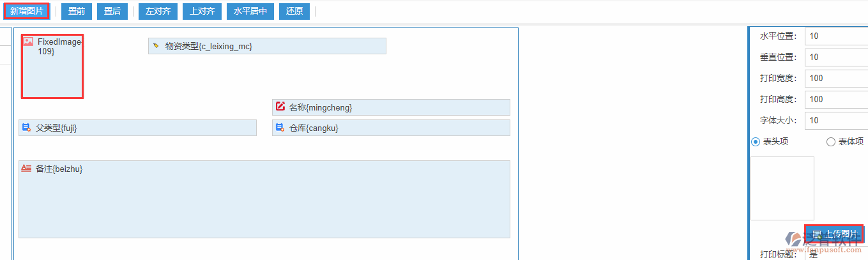Click the 水平位置 input field
Screen dimensions: 868x260
coord(836,36)
